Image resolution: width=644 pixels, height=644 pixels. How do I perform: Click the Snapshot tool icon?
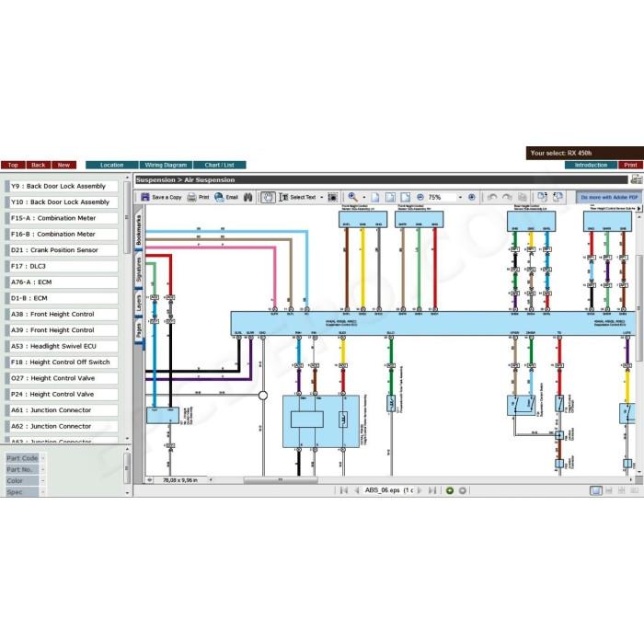[x=332, y=197]
